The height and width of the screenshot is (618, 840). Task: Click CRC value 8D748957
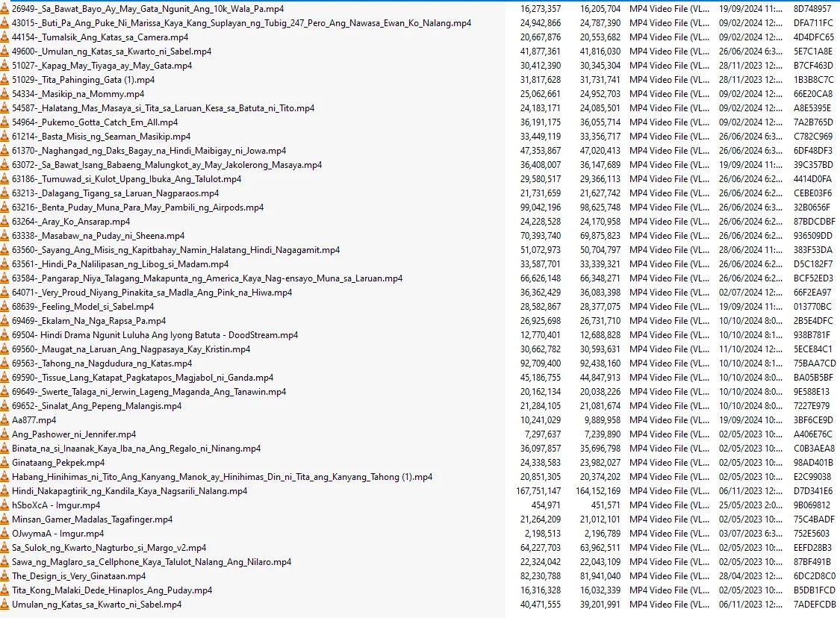(812, 9)
